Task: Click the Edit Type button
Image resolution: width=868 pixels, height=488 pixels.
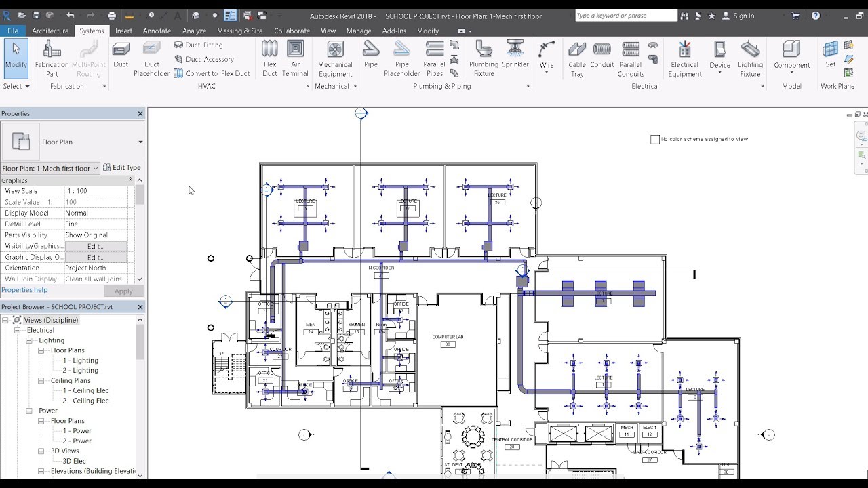Action: [122, 168]
